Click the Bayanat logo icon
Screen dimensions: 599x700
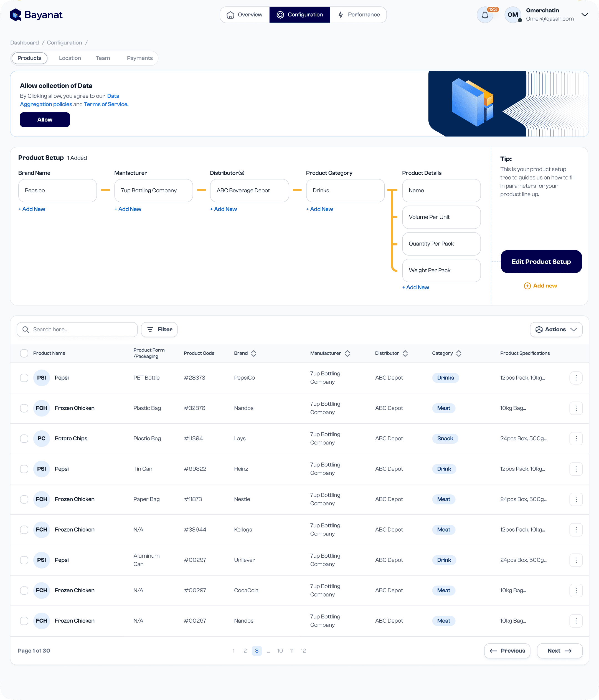pyautogui.click(x=16, y=15)
